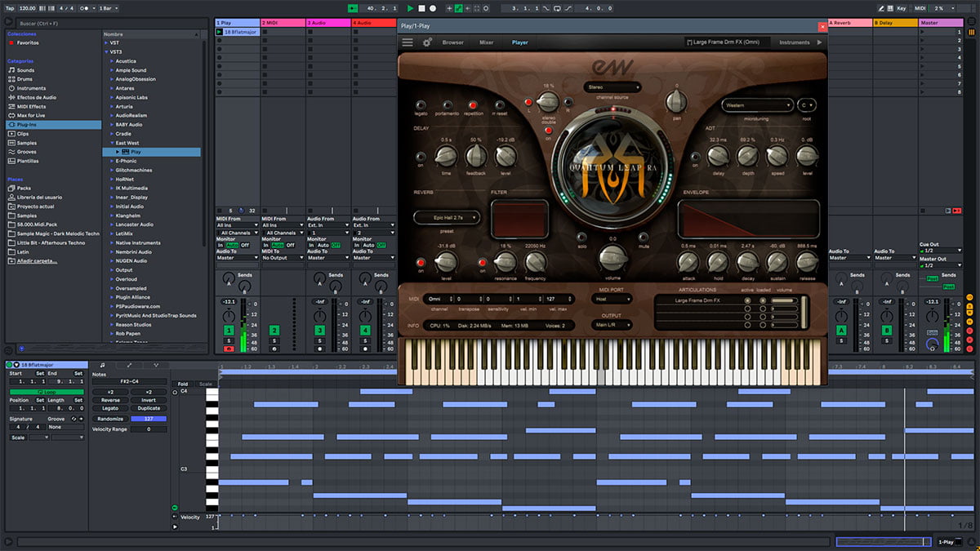This screenshot has height=551, width=980.
Task: Toggle the stereo double on button
Action: click(x=548, y=130)
